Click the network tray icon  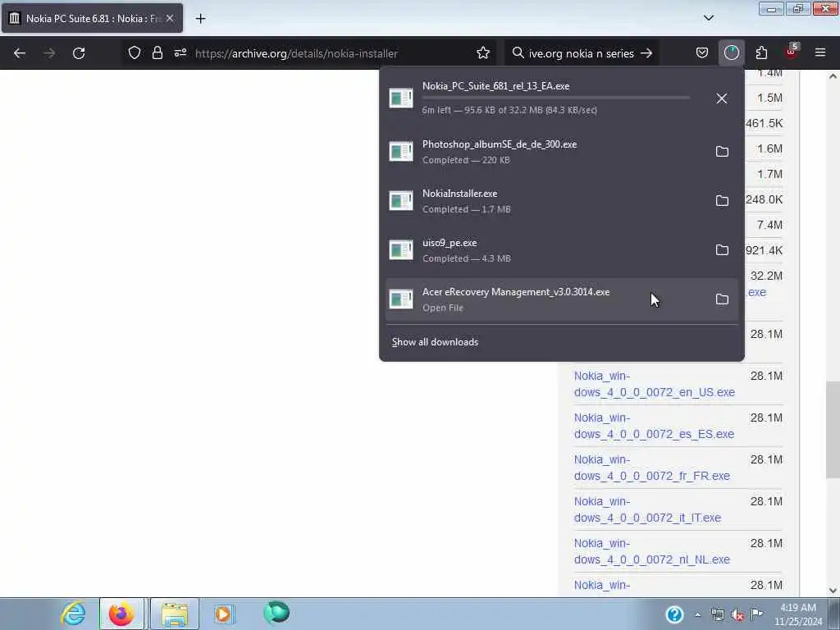(x=717, y=614)
